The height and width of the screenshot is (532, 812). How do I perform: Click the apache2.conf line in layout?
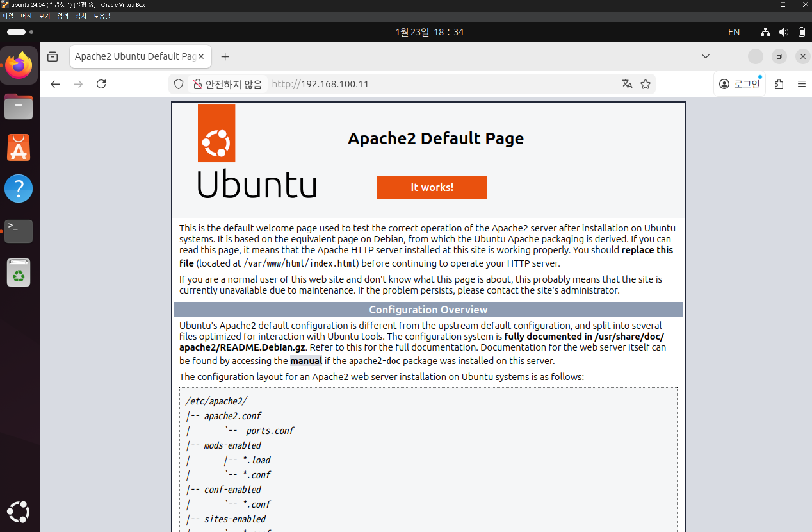click(232, 416)
